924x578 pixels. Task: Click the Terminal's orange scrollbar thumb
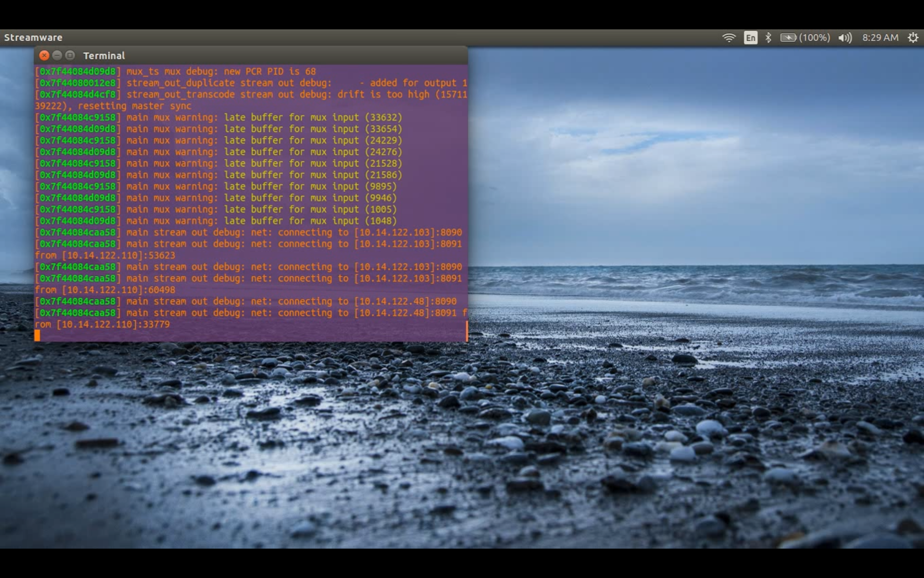[x=466, y=331]
